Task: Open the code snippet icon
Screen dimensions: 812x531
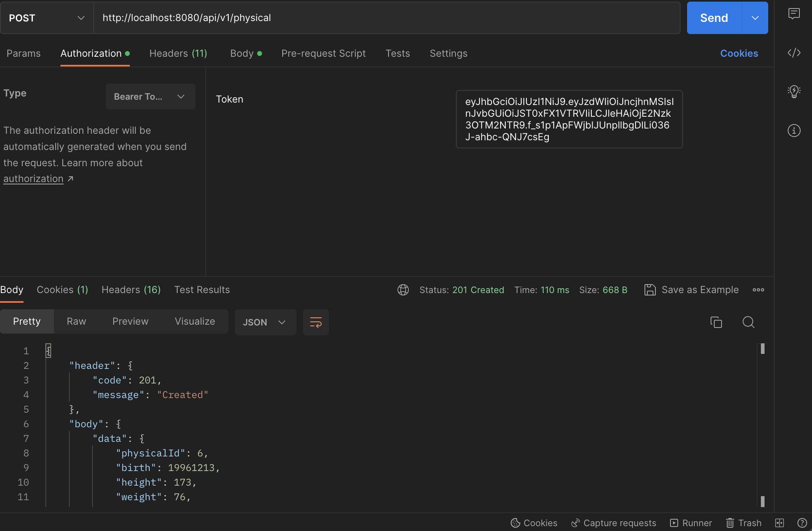Action: (794, 53)
